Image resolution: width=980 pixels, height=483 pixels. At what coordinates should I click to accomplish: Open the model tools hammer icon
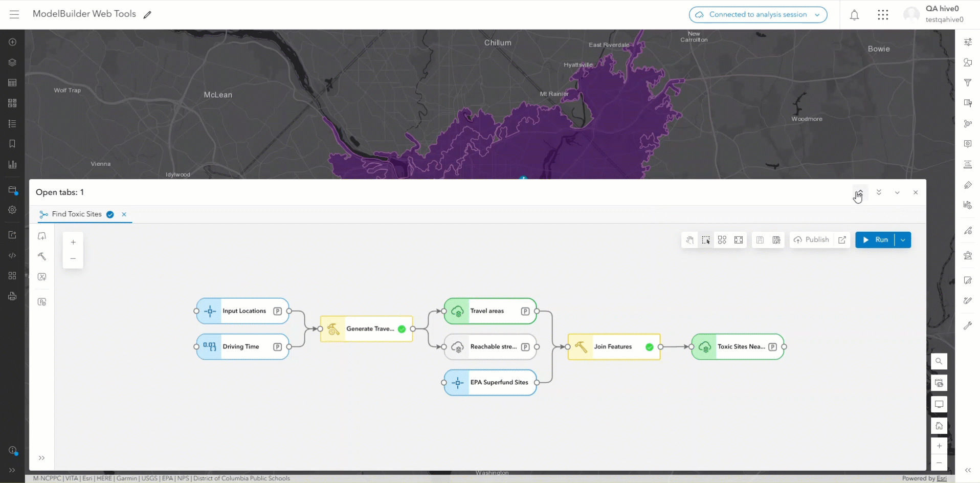tap(42, 256)
